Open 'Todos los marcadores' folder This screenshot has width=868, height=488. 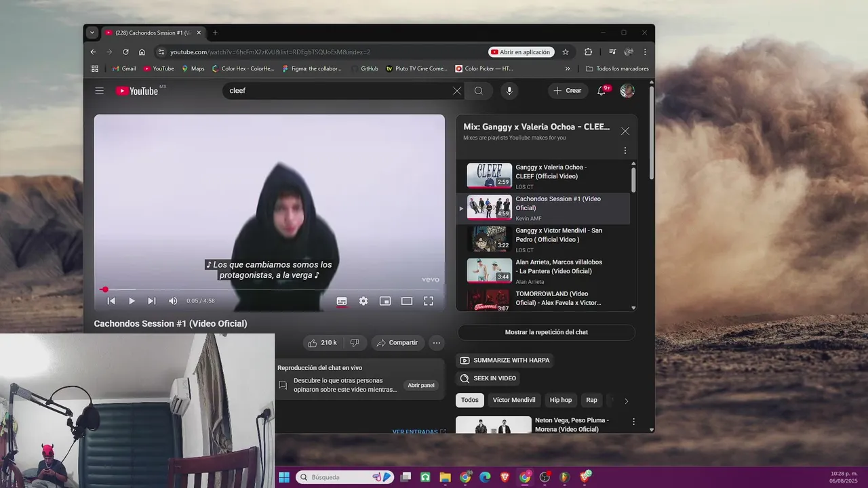pyautogui.click(x=617, y=68)
